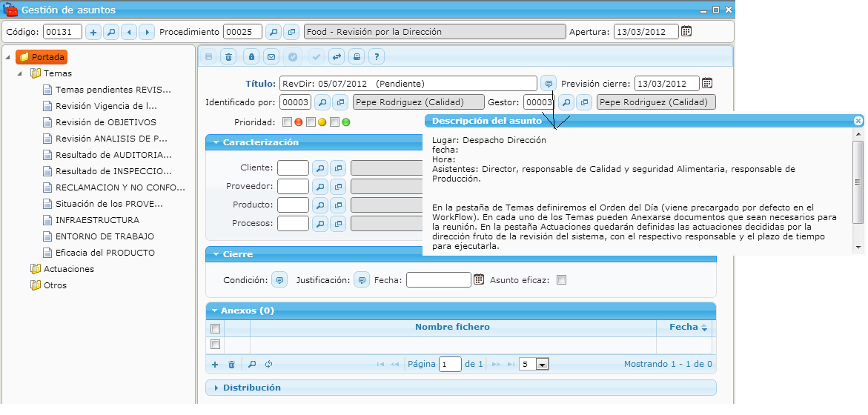Collapse the Temas tree node arrow
This screenshot has height=415, width=868.
point(19,73)
